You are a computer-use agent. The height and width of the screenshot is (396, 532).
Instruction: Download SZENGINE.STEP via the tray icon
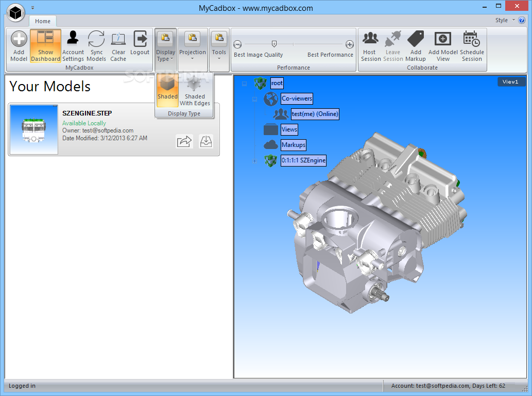[206, 141]
